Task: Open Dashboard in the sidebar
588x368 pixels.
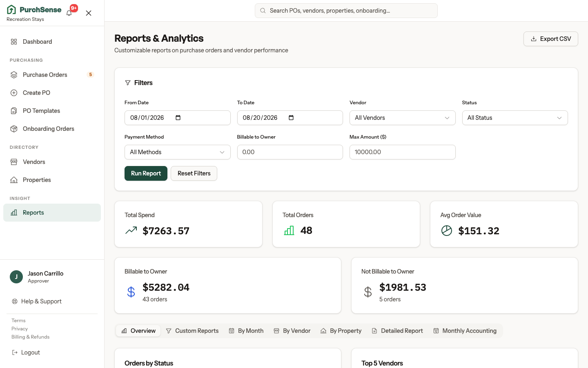Action: pyautogui.click(x=52, y=42)
